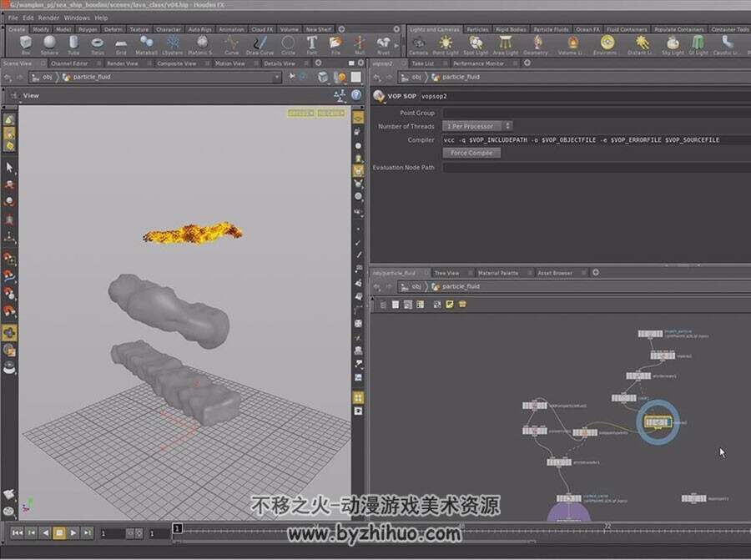Image resolution: width=751 pixels, height=560 pixels.
Task: Click the Evaluation Node Path field
Action: coord(597,167)
